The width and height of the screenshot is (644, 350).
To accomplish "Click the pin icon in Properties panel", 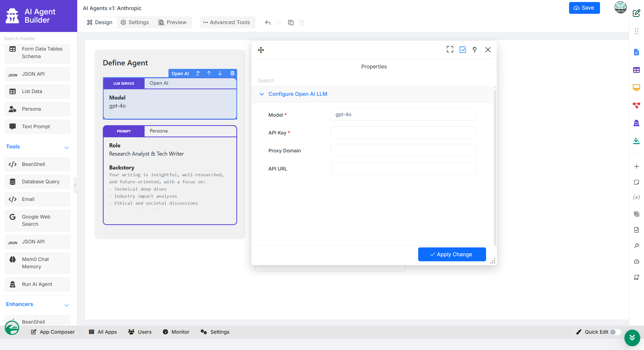I will pyautogui.click(x=475, y=50).
